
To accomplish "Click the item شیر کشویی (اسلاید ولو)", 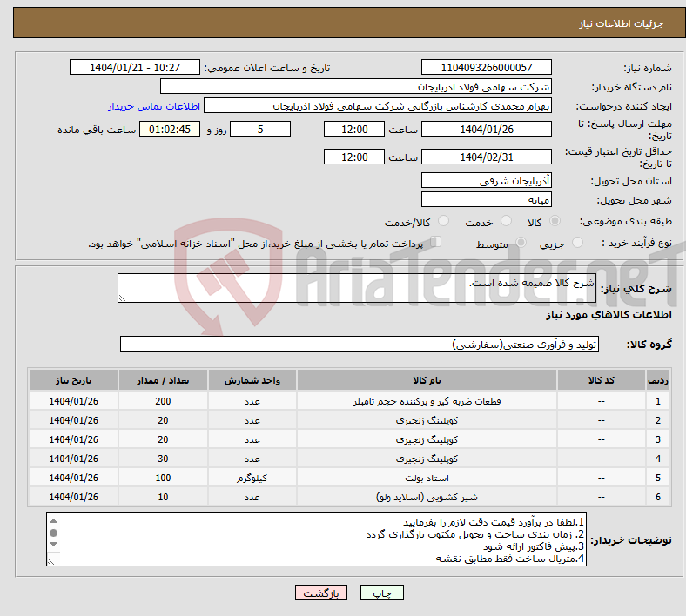I will (427, 497).
